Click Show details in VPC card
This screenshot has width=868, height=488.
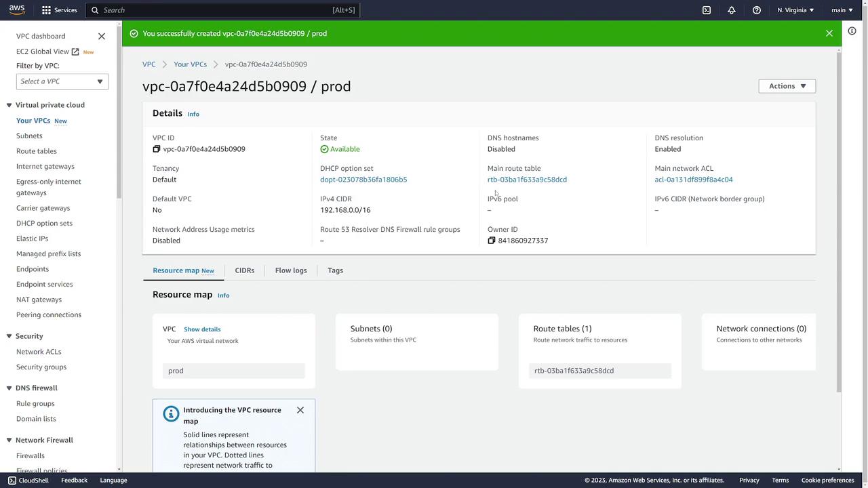202,329
